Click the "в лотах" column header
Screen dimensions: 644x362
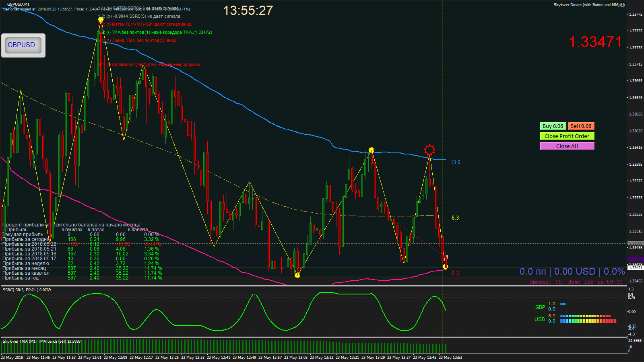(x=96, y=230)
